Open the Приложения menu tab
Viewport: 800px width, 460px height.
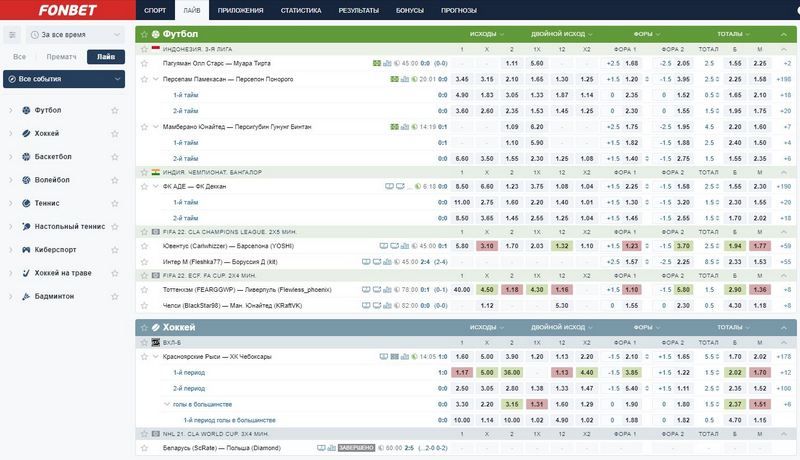(x=240, y=10)
